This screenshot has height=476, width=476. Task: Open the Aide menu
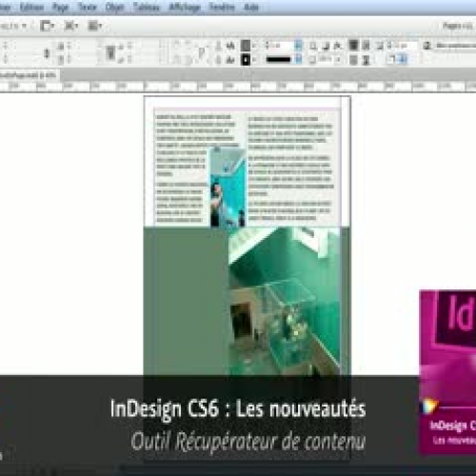pos(251,7)
